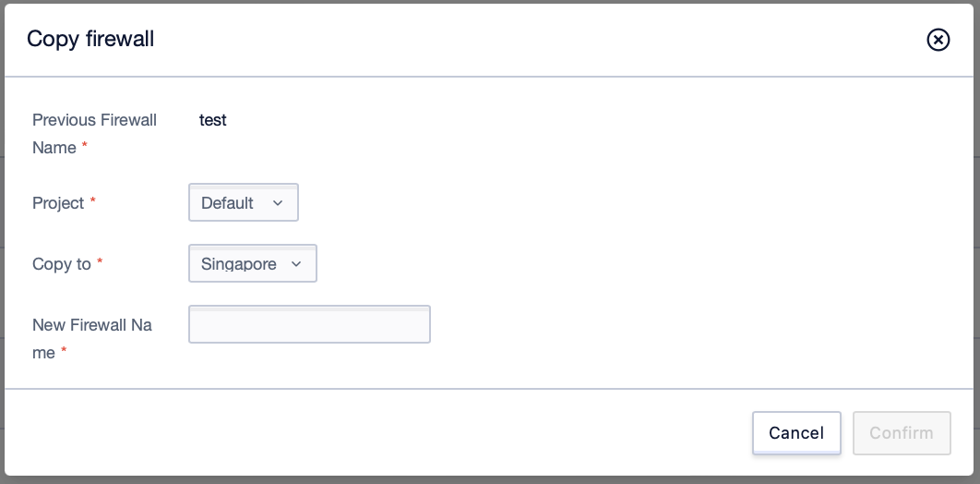
Task: Focus the New Firewall Name input field
Action: point(309,324)
